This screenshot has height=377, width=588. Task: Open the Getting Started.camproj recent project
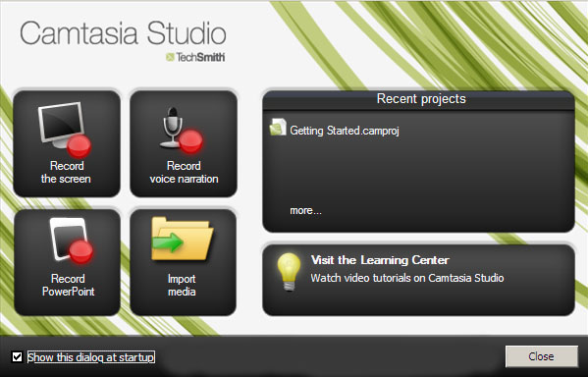[345, 131]
